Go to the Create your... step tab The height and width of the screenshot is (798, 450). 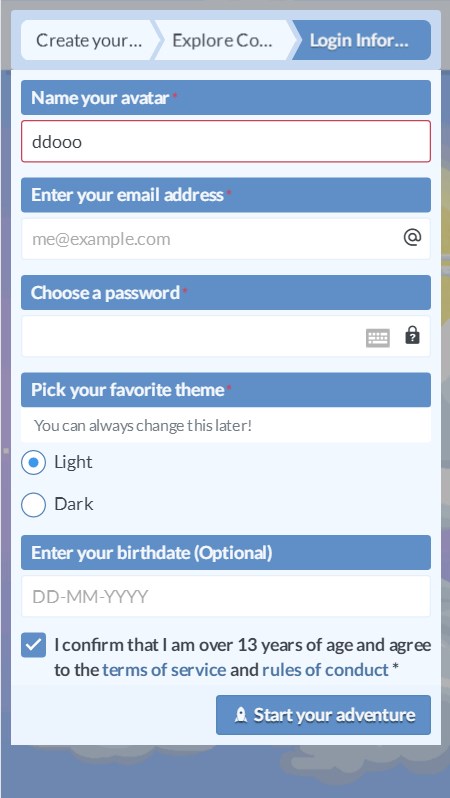[x=89, y=40]
